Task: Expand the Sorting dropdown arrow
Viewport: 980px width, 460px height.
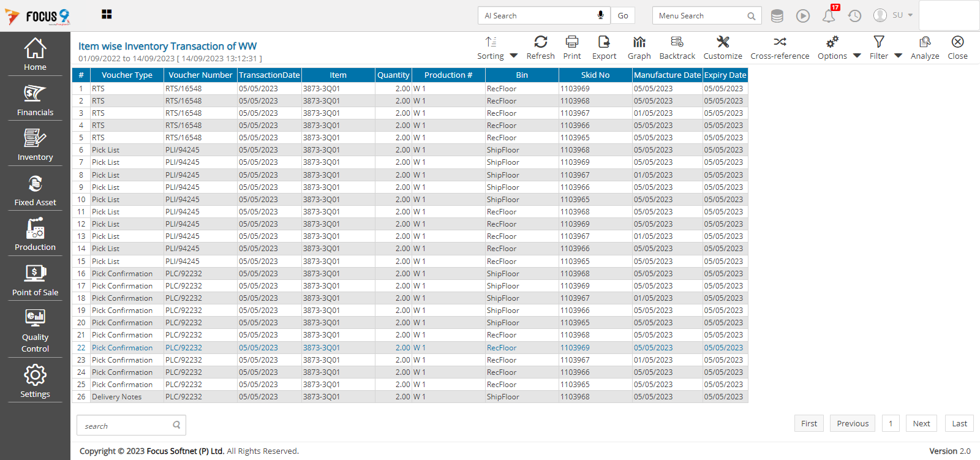Action: coord(514,56)
